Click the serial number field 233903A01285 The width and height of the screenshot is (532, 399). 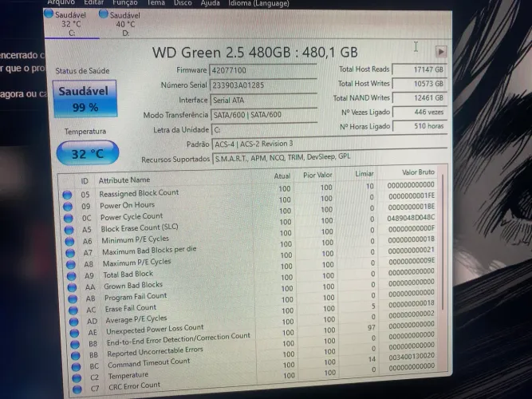[263, 85]
